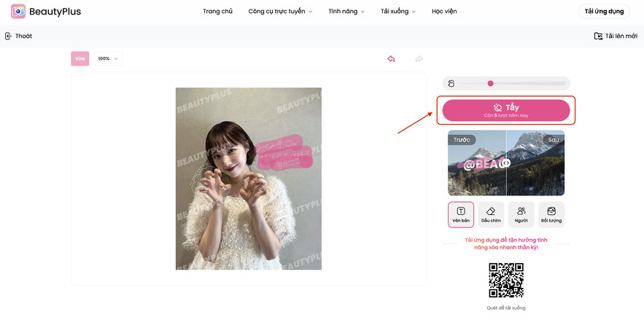Expand the Công cụ trực tuyến menu
The height and width of the screenshot is (320, 644).
click(280, 12)
